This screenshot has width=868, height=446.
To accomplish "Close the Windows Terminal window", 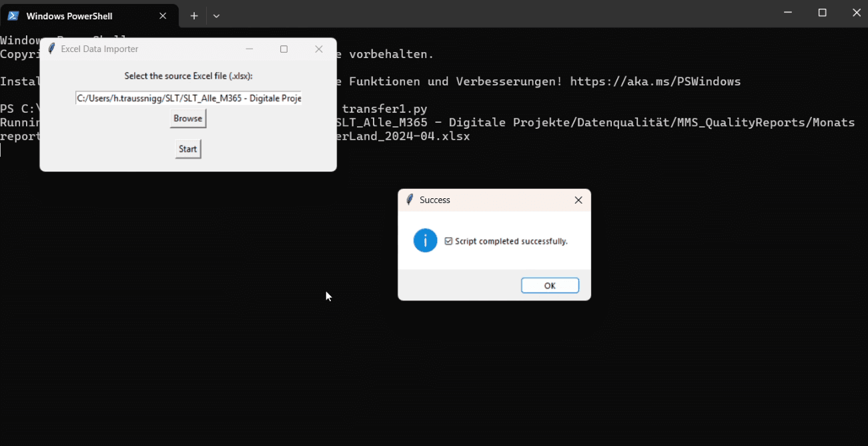I will [857, 13].
